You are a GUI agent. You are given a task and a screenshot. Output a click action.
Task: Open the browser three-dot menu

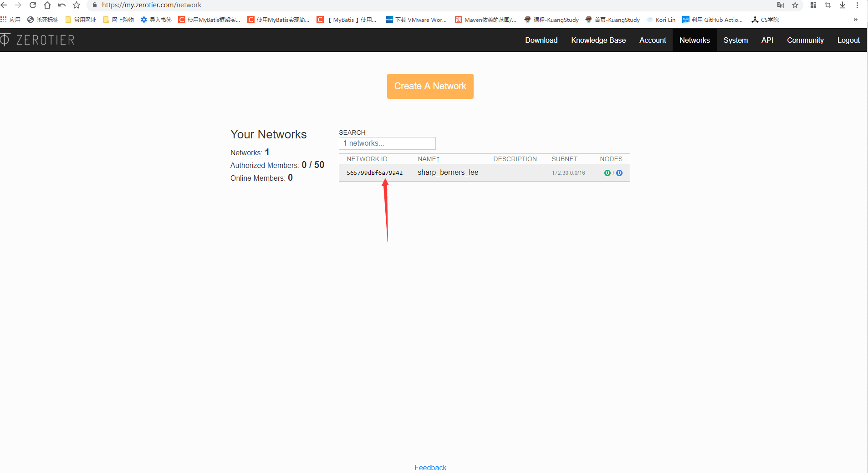tap(857, 5)
